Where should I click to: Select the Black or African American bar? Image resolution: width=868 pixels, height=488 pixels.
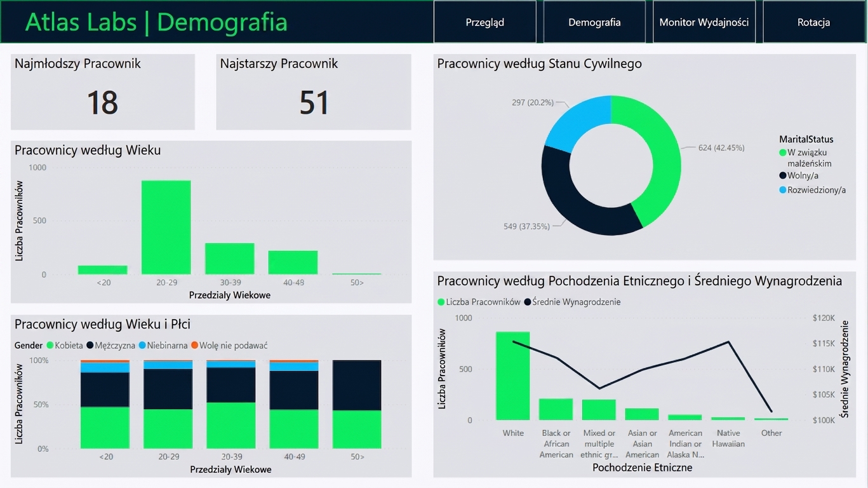[x=556, y=409]
